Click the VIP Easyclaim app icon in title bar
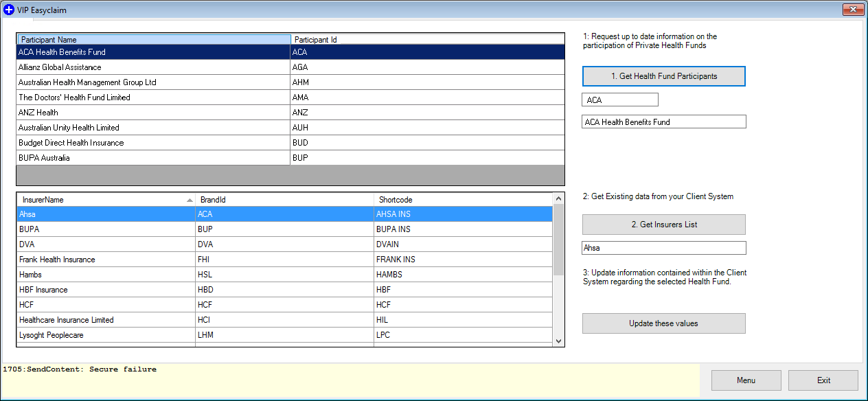The height and width of the screenshot is (401, 868). coord(9,10)
